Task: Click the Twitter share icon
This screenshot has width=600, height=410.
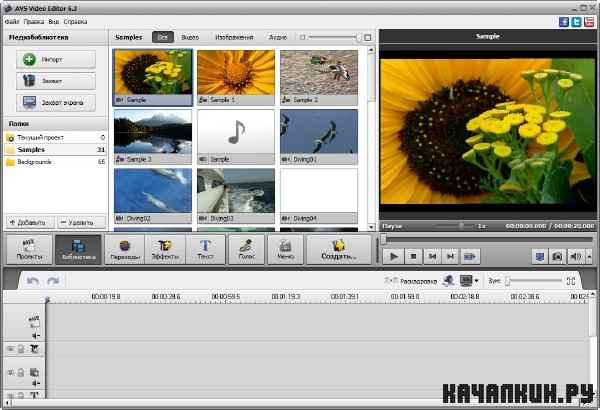Action: tap(576, 22)
